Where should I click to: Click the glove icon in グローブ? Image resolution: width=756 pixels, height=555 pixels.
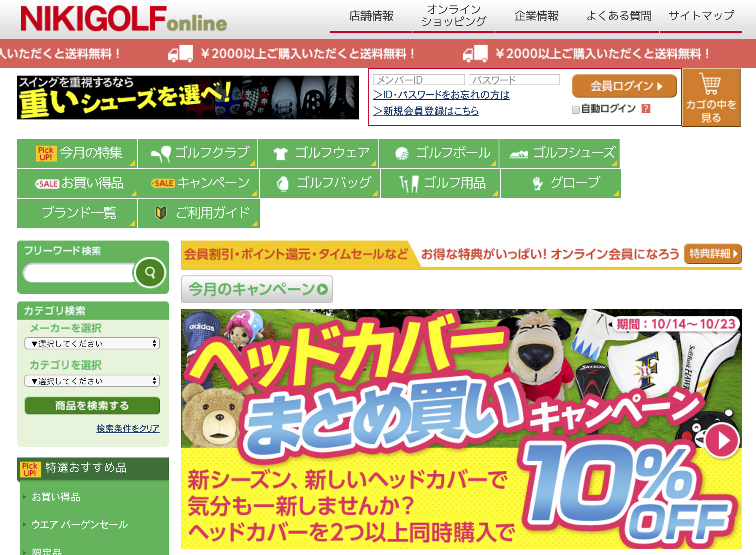click(x=538, y=184)
